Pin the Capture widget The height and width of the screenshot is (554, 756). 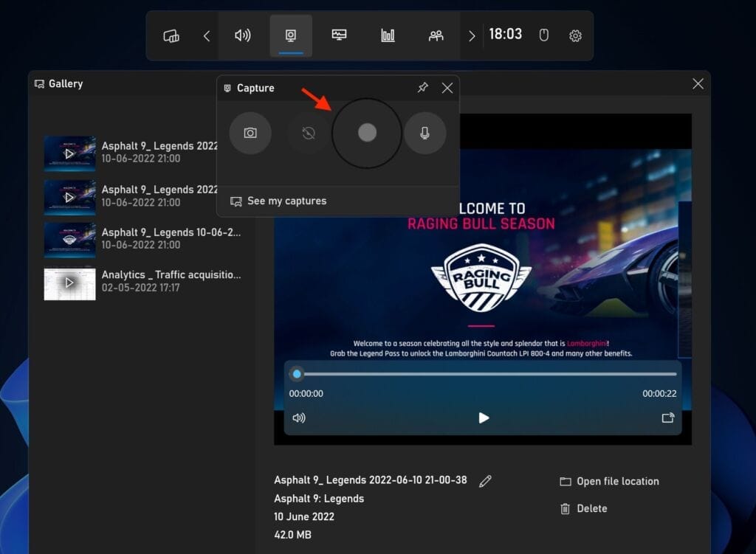pyautogui.click(x=423, y=88)
